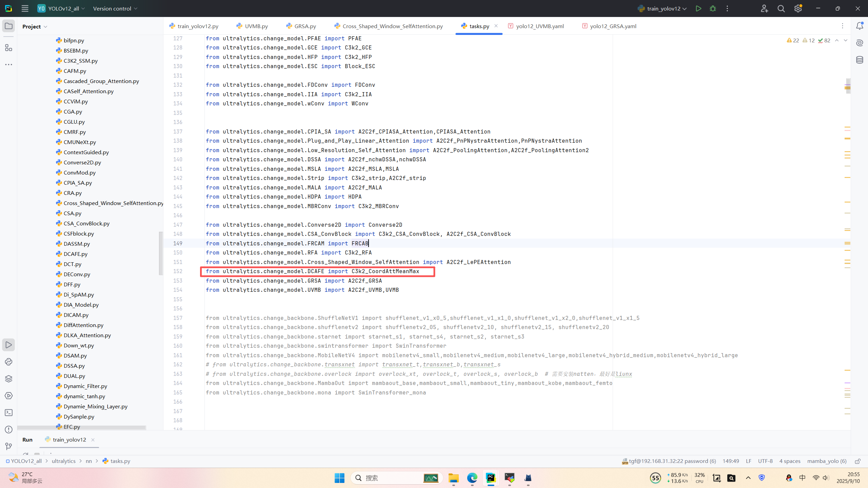This screenshot has width=868, height=488.
Task: Expand the Project view options chevron
Action: 45,27
